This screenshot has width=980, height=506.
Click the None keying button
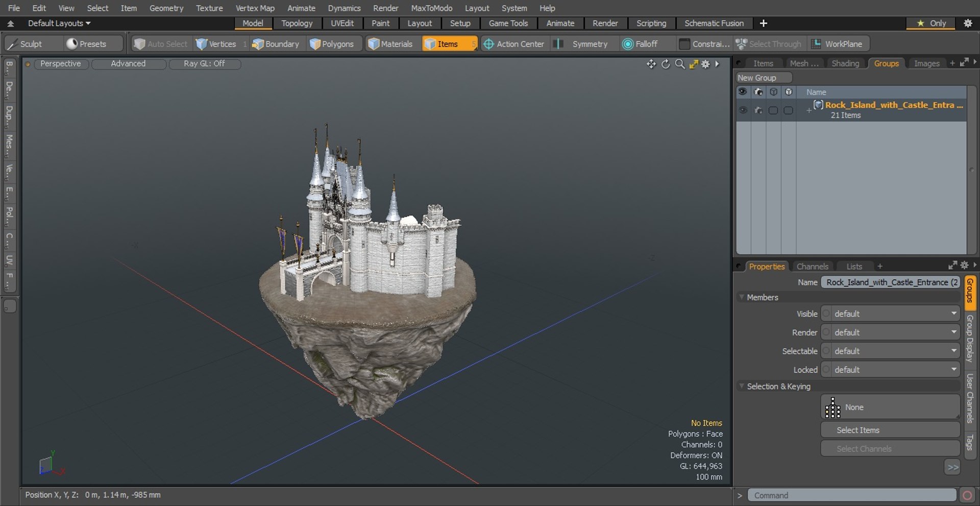coord(890,407)
